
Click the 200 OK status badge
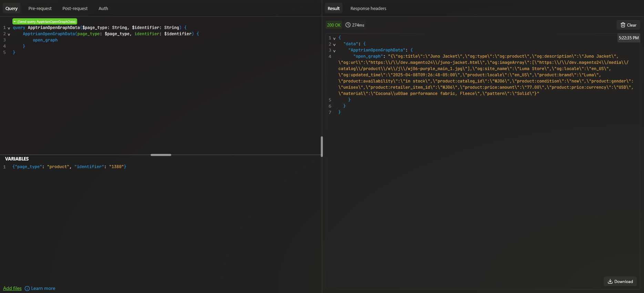334,25
